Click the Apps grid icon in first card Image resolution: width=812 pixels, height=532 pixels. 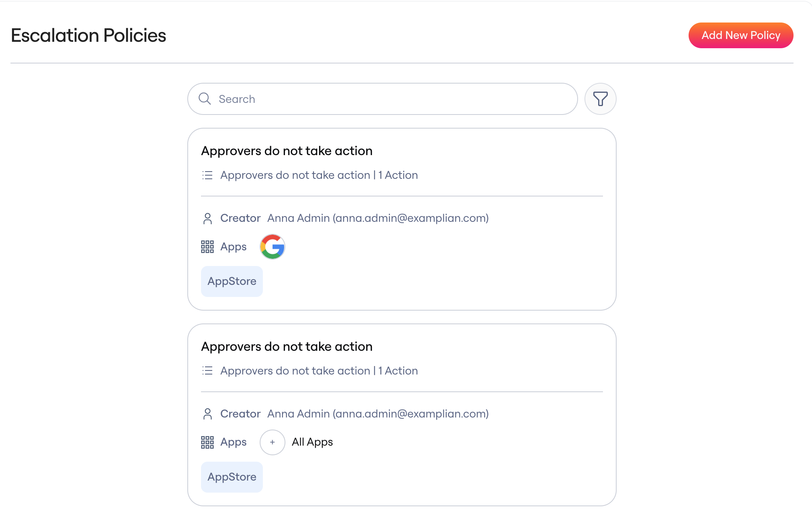(x=207, y=247)
